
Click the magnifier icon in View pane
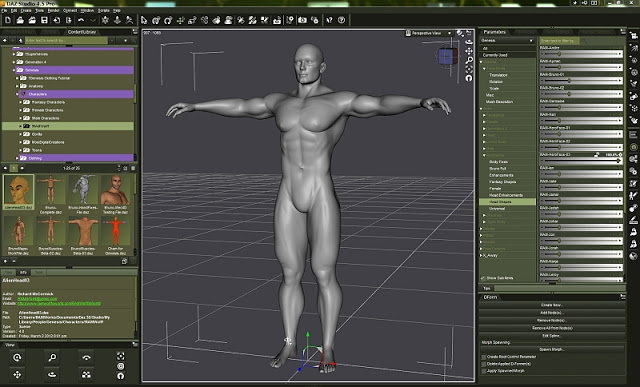pos(52,358)
